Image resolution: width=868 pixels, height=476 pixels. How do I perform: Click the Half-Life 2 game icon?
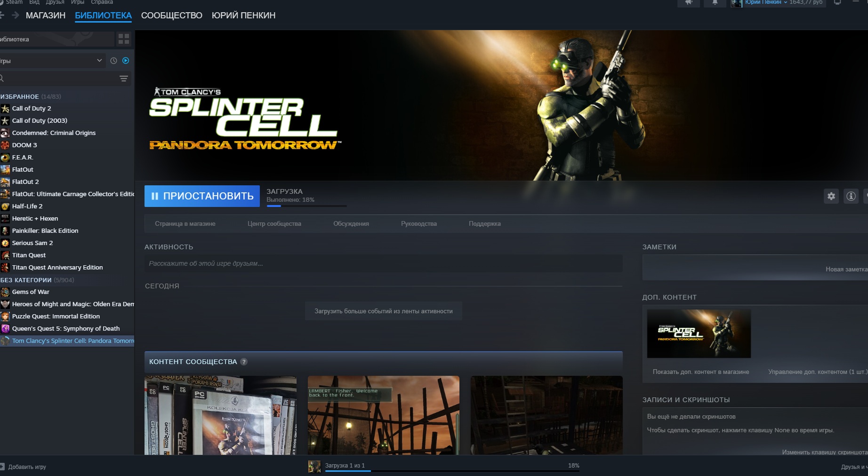click(5, 206)
